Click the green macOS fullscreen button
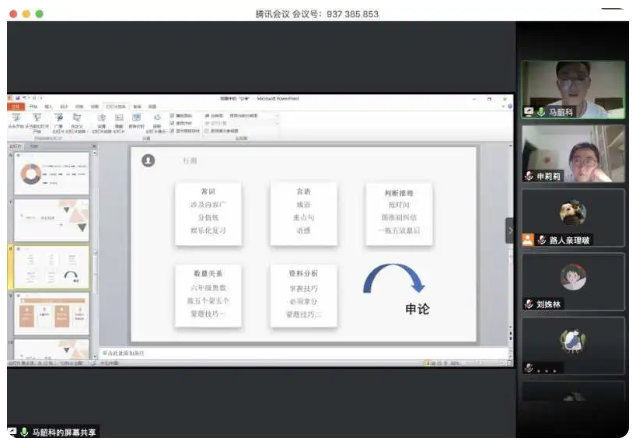Viewport: 639px width, 445px height. click(40, 14)
